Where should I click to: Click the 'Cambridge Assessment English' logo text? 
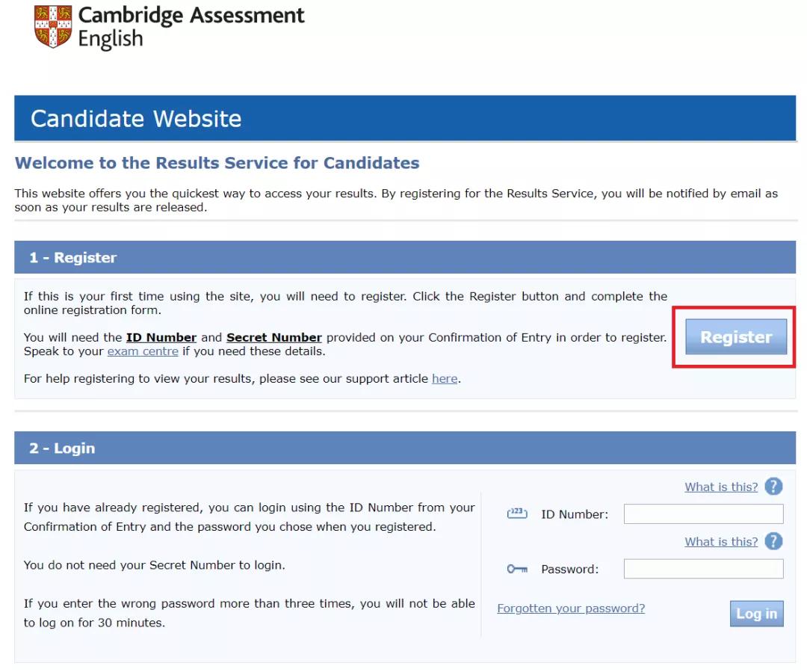click(191, 27)
